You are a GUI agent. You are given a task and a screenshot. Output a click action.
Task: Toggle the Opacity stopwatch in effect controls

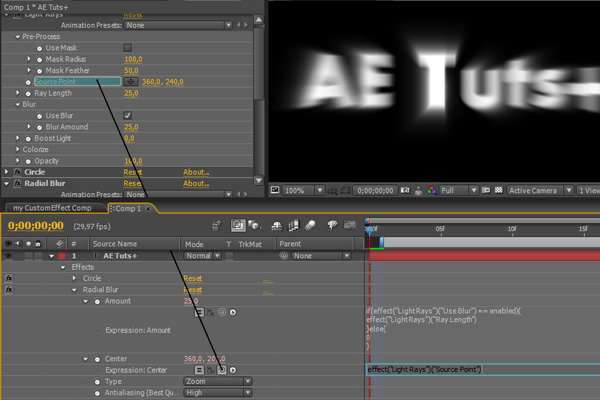[28, 162]
